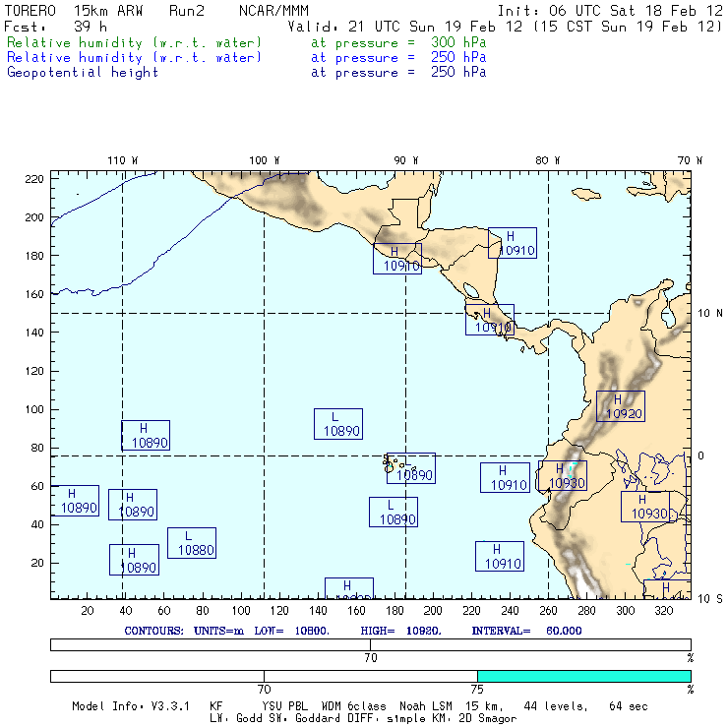This screenshot has height=728, width=728.
Task: Click the green 'Relative humidity' legend line
Action: tap(247, 42)
